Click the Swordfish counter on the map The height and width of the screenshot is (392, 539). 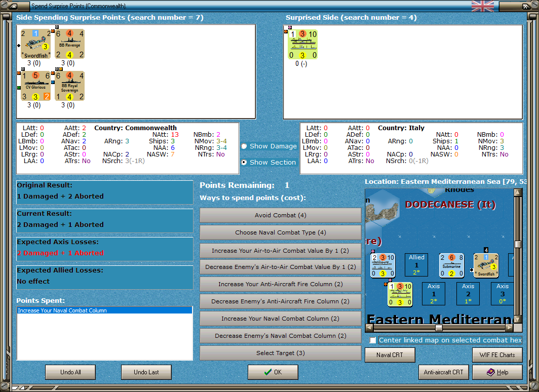(x=486, y=265)
